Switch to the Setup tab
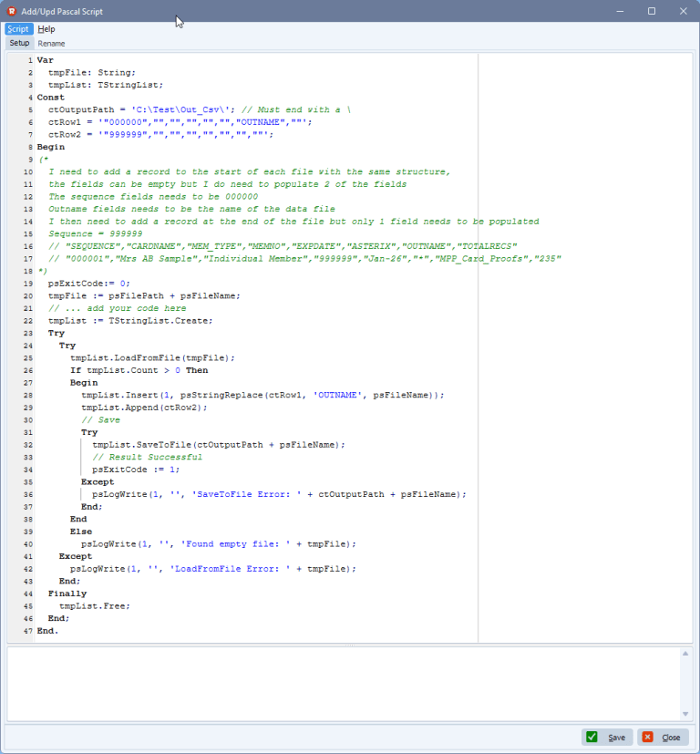The image size is (700, 754). 19,43
